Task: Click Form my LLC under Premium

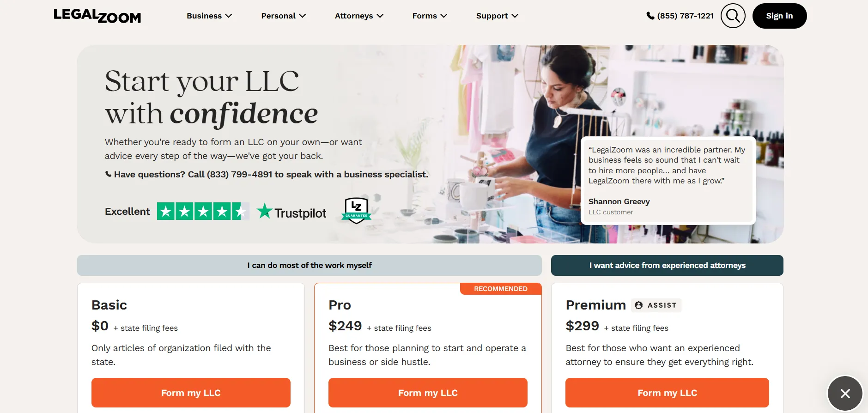Action: [667, 393]
